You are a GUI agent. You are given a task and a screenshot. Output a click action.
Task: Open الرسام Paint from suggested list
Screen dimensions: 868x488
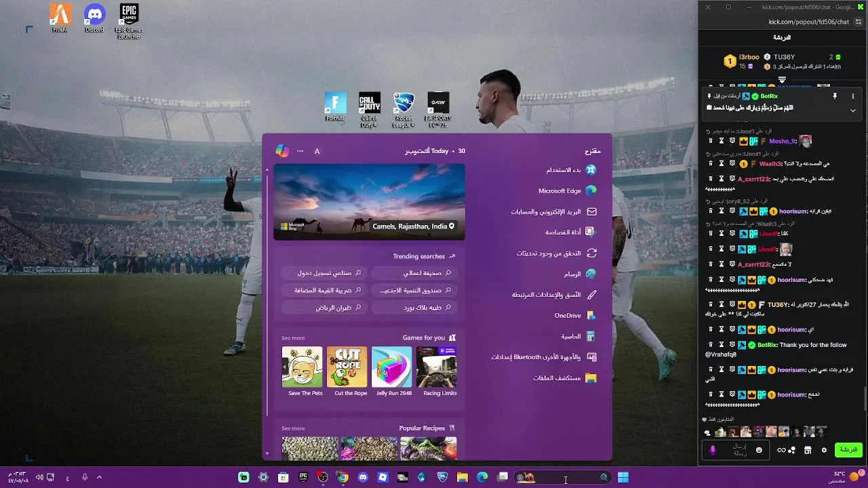click(580, 274)
